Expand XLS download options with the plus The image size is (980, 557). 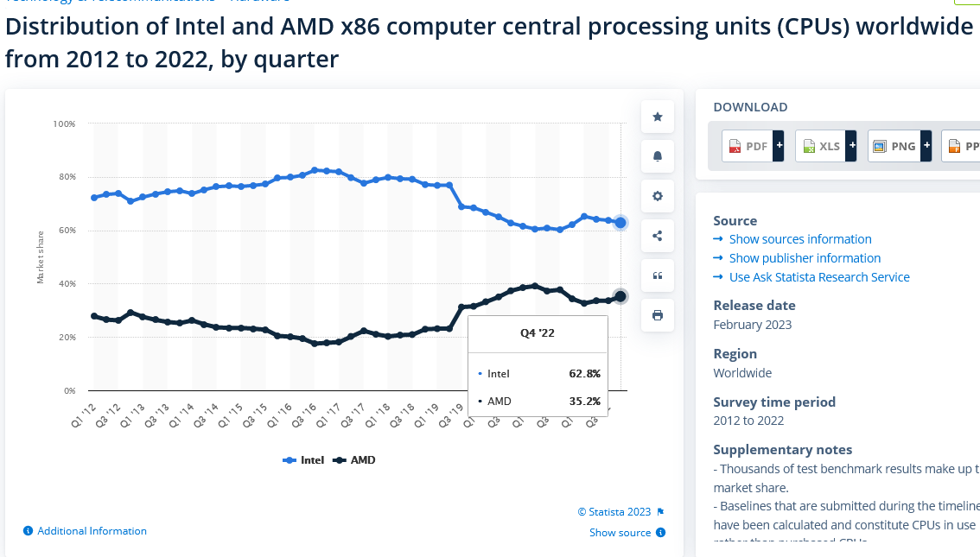click(851, 145)
